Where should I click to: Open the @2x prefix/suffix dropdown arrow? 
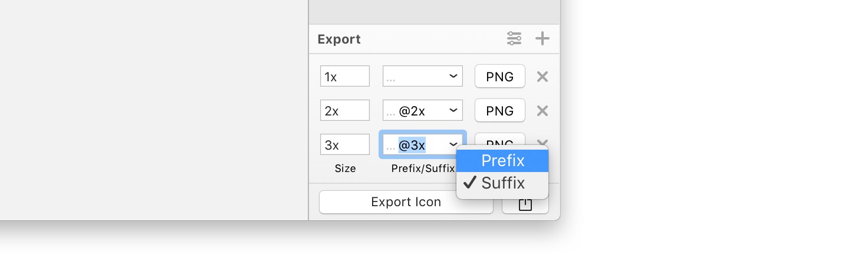453,111
